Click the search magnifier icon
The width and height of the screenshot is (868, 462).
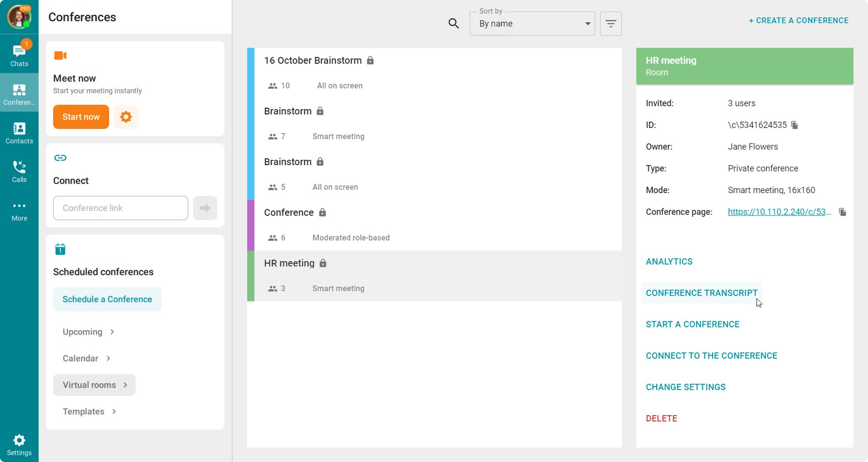click(x=453, y=23)
